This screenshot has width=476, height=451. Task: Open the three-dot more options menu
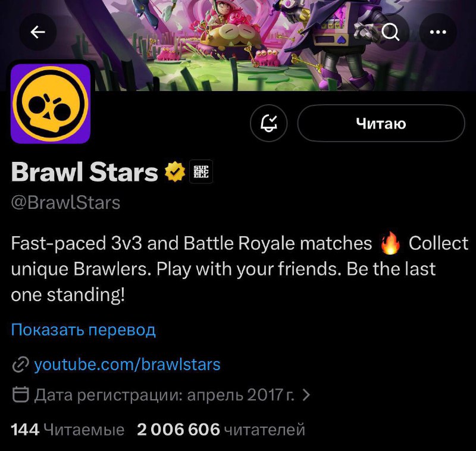(438, 32)
